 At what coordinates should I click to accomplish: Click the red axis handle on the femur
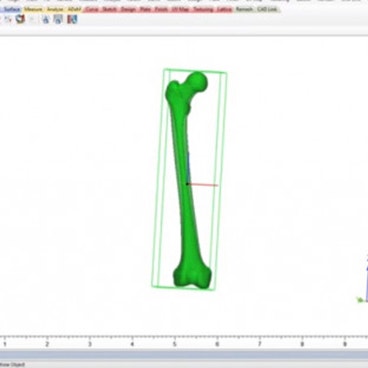coord(202,185)
